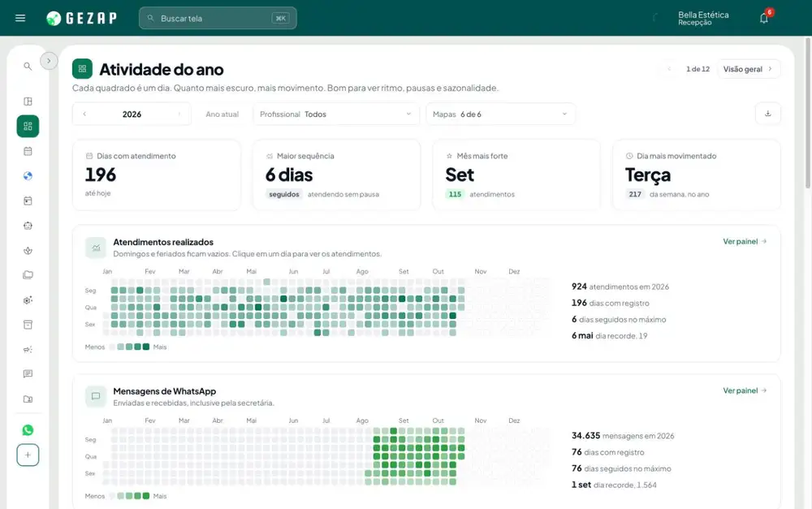Expand the sidebar with the round arrow button
The image size is (812, 509).
49,61
